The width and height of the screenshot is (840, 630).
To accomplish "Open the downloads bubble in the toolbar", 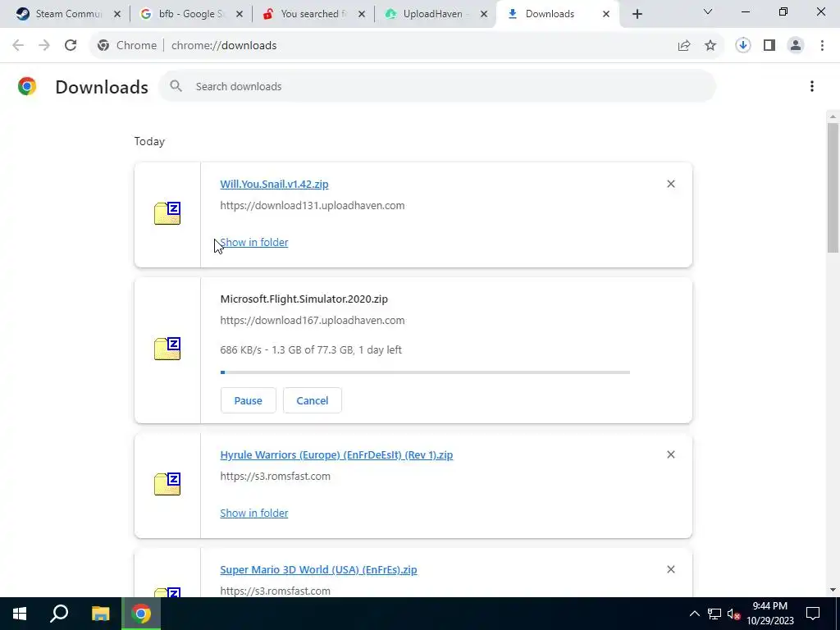I will (743, 46).
